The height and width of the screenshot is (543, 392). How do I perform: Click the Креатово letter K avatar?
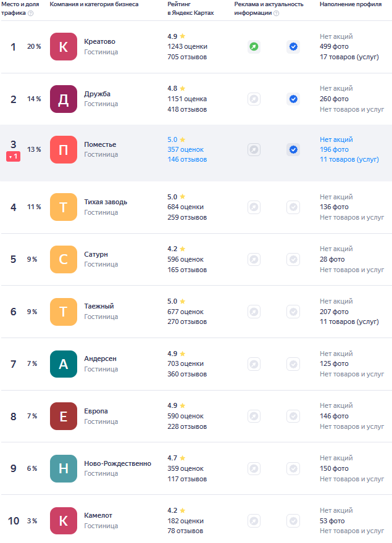pyautogui.click(x=64, y=47)
